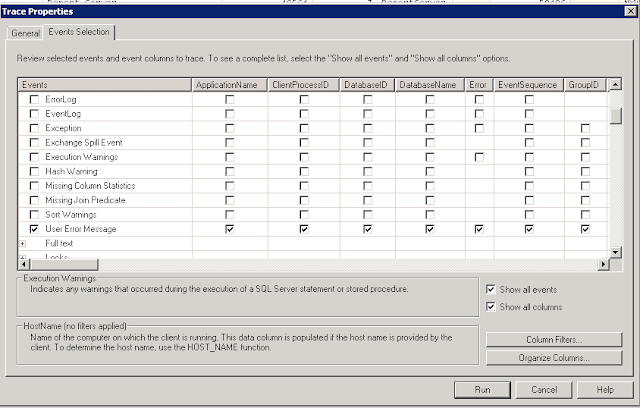Check Error column box for Execution Warnings
This screenshot has width=640, height=408.
[479, 157]
